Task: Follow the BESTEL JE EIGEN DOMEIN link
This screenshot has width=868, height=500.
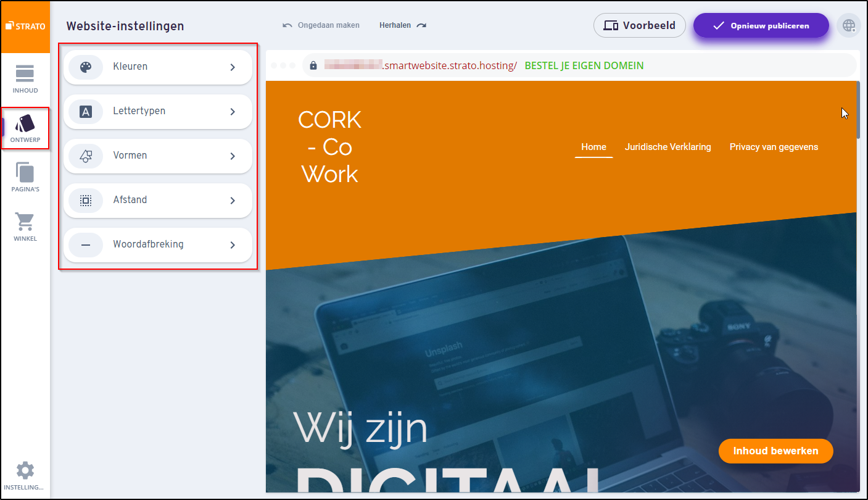Action: pyautogui.click(x=584, y=65)
